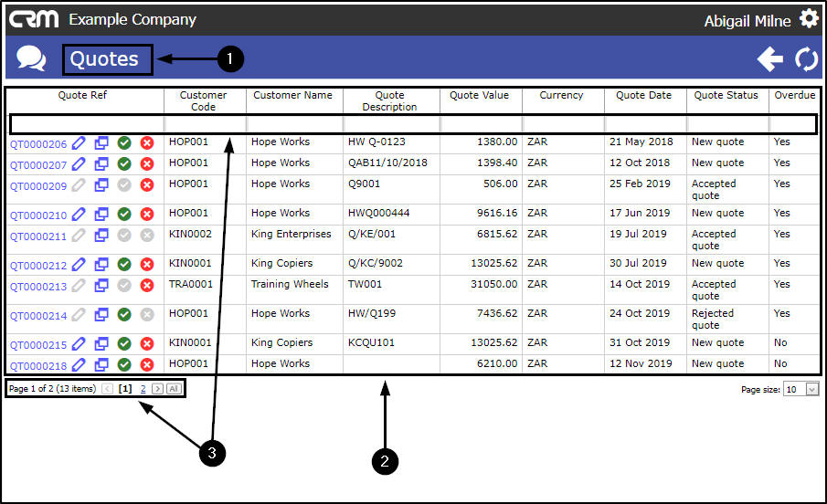Reject quote QT0000209 with red X

pos(147,185)
